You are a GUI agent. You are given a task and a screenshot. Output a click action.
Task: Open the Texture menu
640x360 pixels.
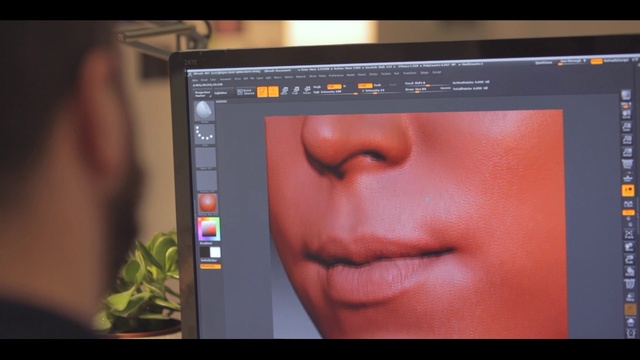point(386,74)
